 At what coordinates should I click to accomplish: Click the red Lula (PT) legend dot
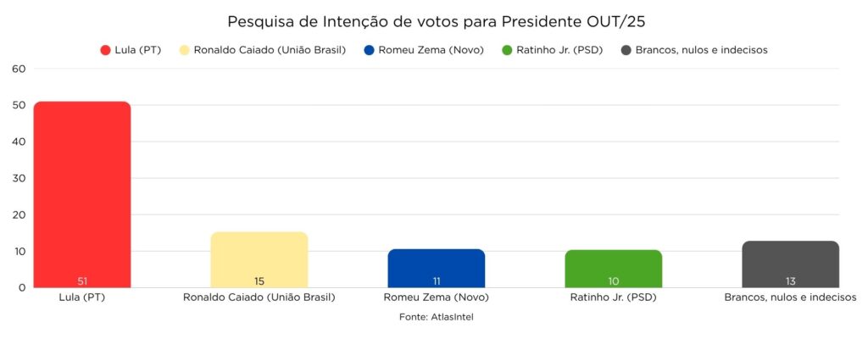(106, 50)
